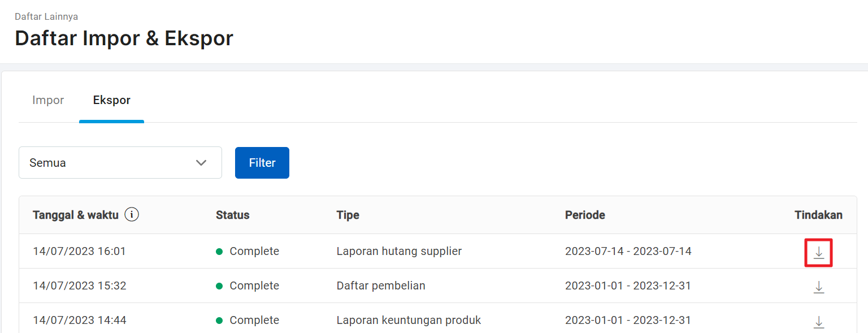Click the Status column header

(233, 215)
